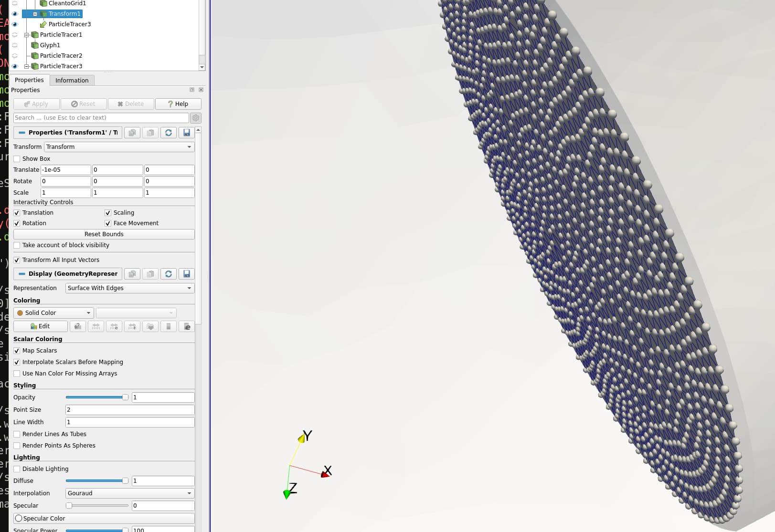The image size is (775, 532).
Task: Hide Transform1 using its eye icon
Action: pyautogui.click(x=15, y=14)
